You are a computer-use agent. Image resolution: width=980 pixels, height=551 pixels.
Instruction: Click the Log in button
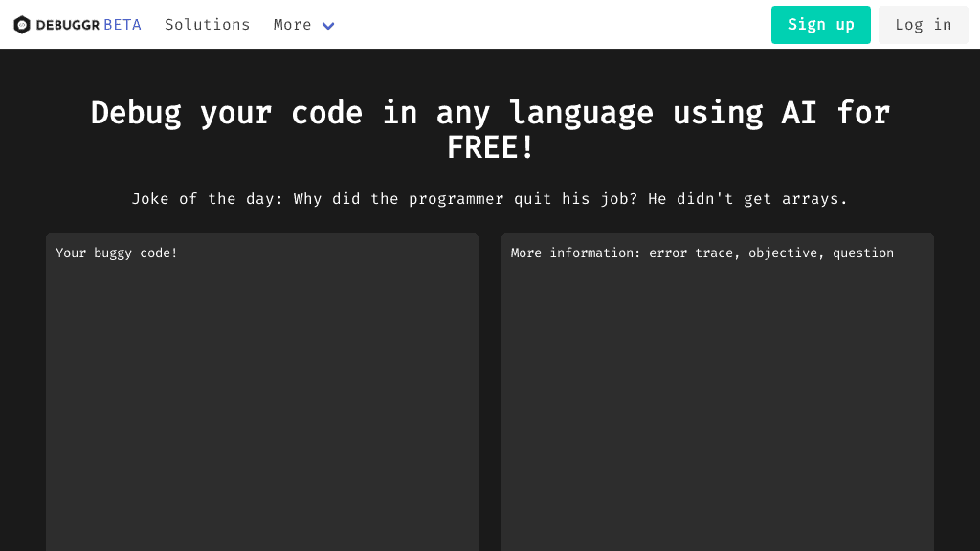[x=923, y=25]
